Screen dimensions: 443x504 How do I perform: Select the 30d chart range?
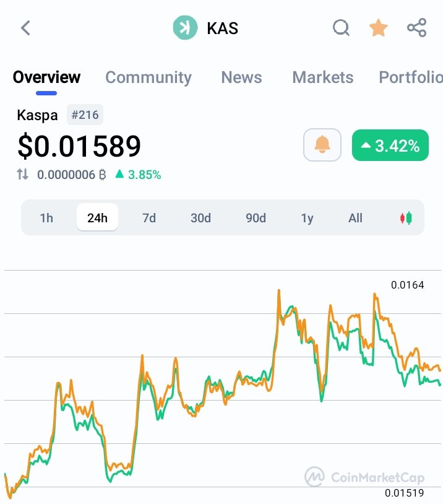click(x=201, y=218)
